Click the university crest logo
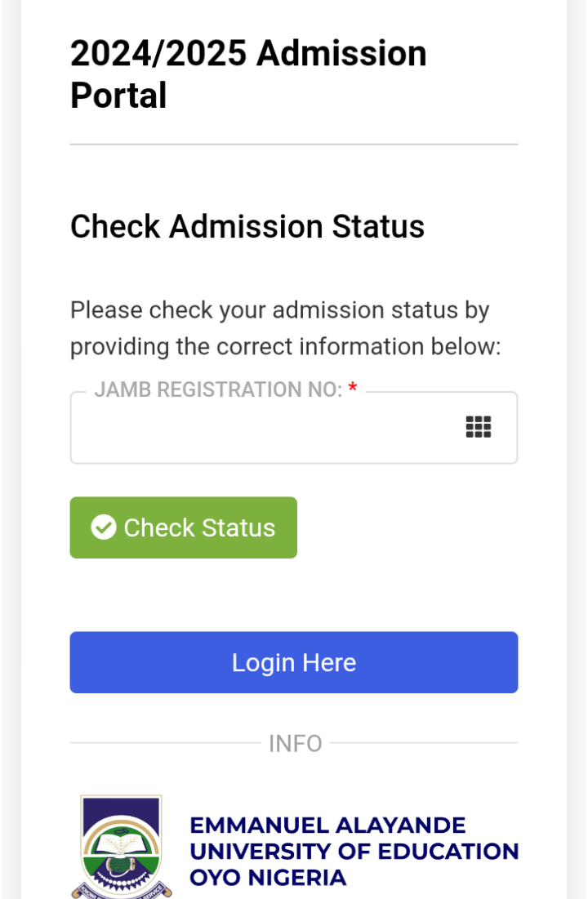588x899 pixels. click(x=122, y=846)
